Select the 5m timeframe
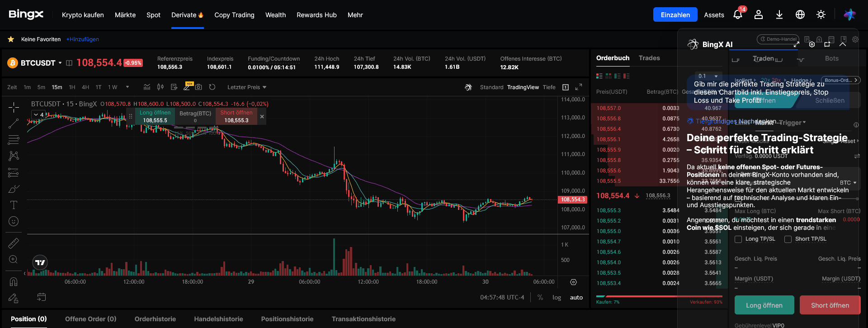Image resolution: width=868 pixels, height=328 pixels. point(41,87)
